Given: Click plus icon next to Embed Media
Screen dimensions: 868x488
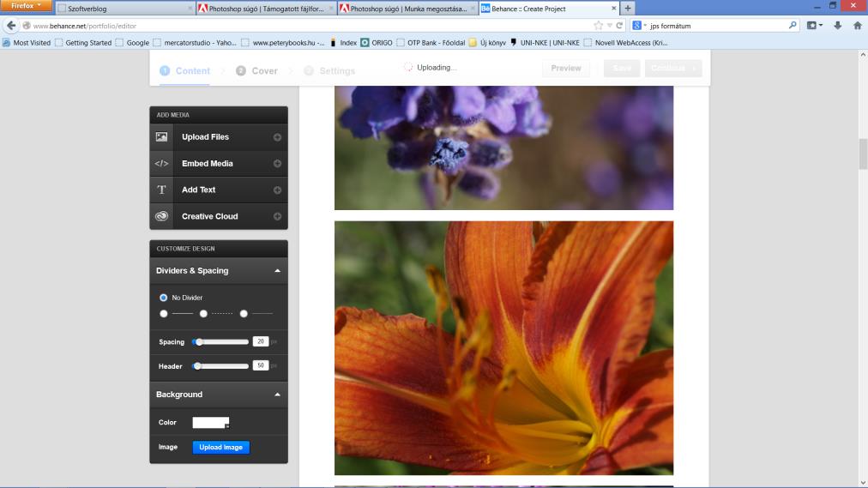Looking at the screenshot, I should 277,164.
